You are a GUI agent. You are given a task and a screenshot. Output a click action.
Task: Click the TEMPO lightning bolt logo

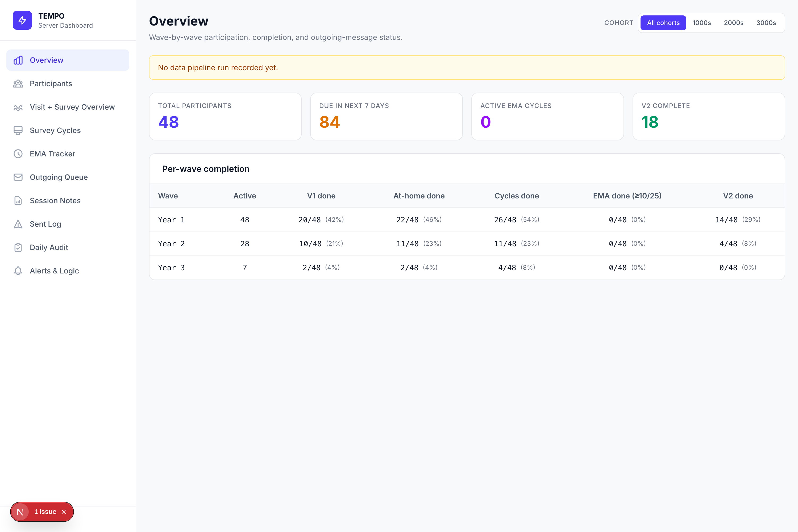click(22, 20)
